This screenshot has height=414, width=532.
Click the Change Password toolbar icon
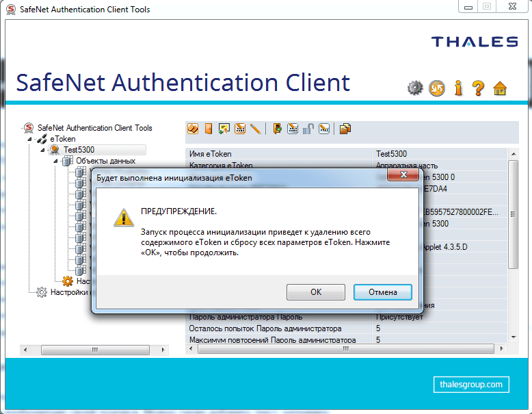point(240,129)
